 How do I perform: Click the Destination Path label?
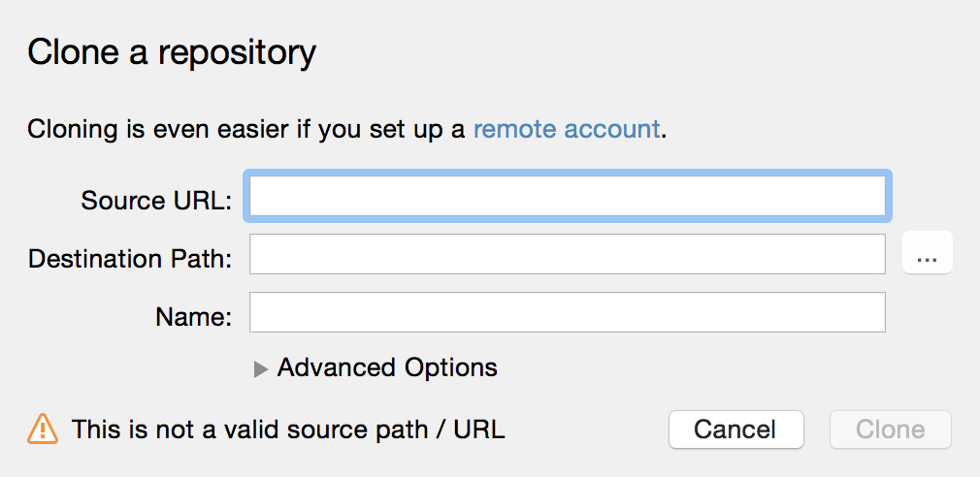[130, 259]
